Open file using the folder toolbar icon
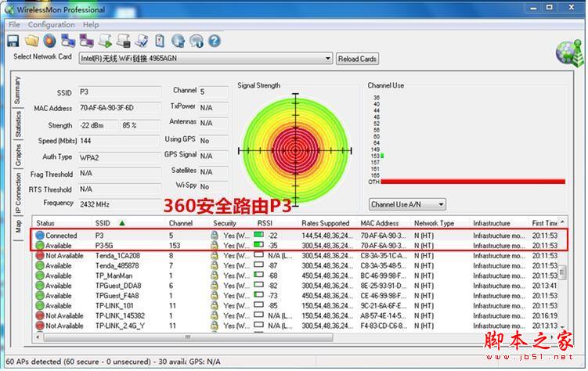This screenshot has width=588, height=371. pos(32,41)
